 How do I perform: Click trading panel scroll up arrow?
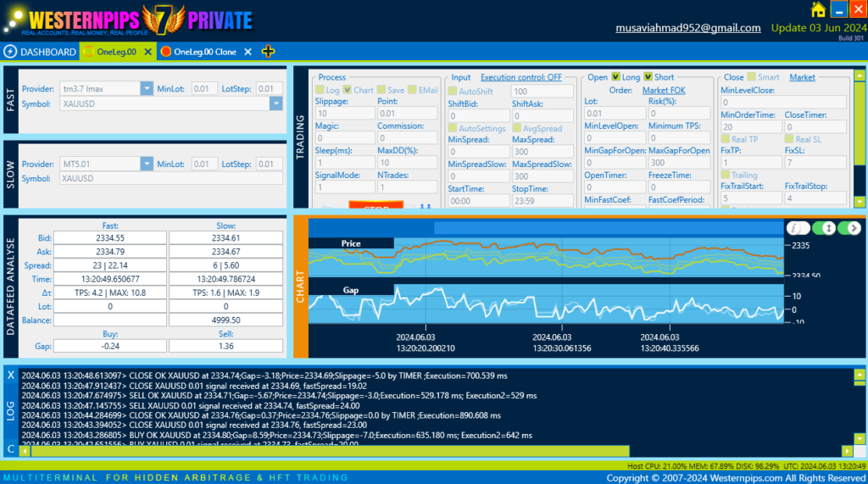(x=860, y=75)
